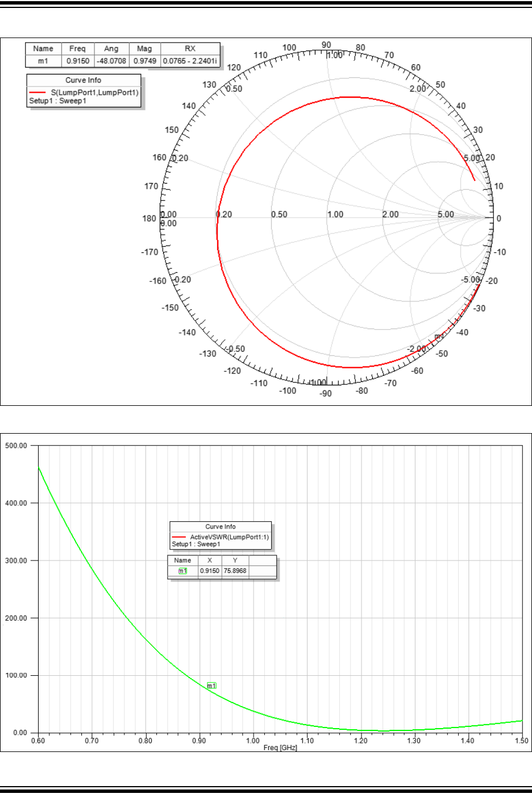
Task: Select the green m1 marker on VSWR curve
Action: pos(212,686)
